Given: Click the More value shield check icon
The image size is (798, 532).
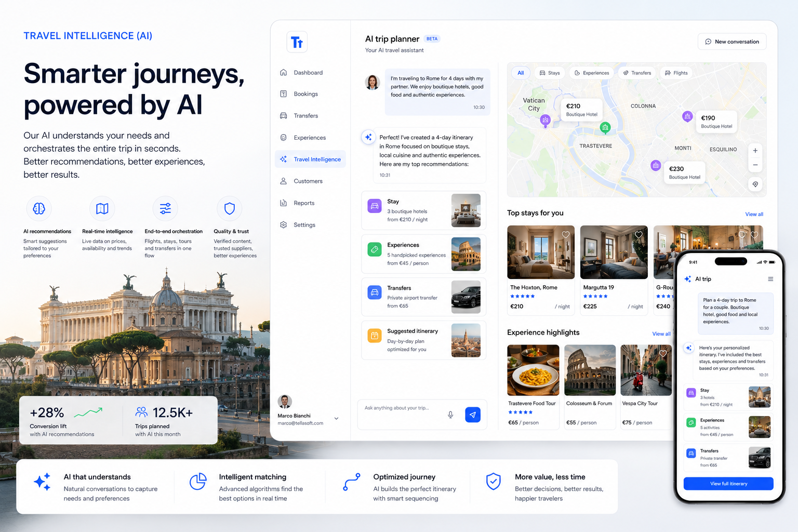Looking at the screenshot, I should pyautogui.click(x=494, y=482).
